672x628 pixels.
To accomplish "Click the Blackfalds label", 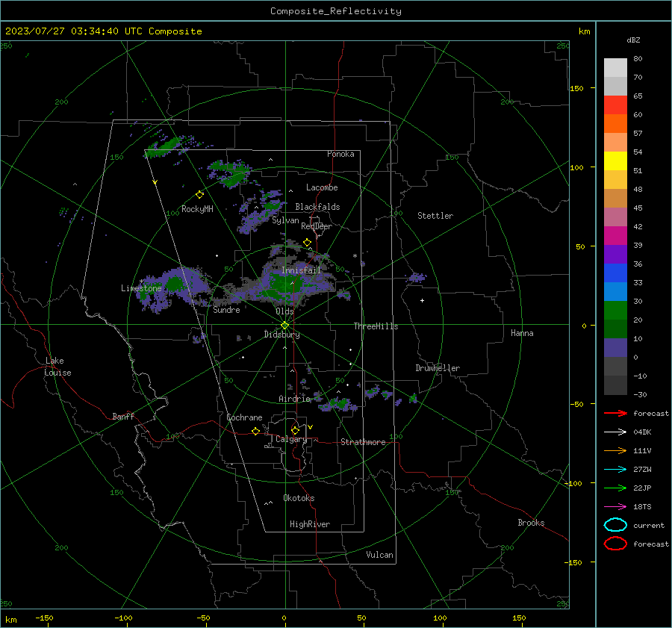I will point(317,207).
